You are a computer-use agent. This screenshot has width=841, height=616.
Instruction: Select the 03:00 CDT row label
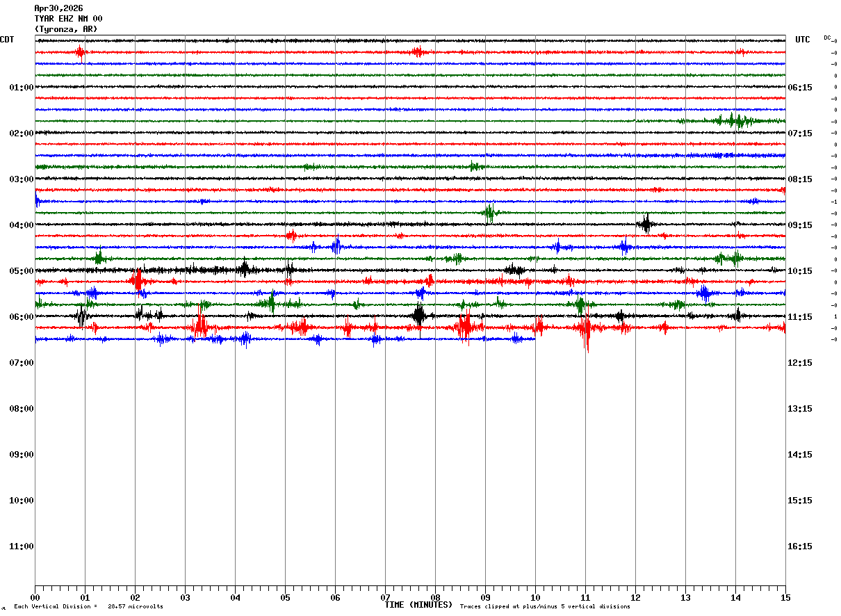click(22, 179)
